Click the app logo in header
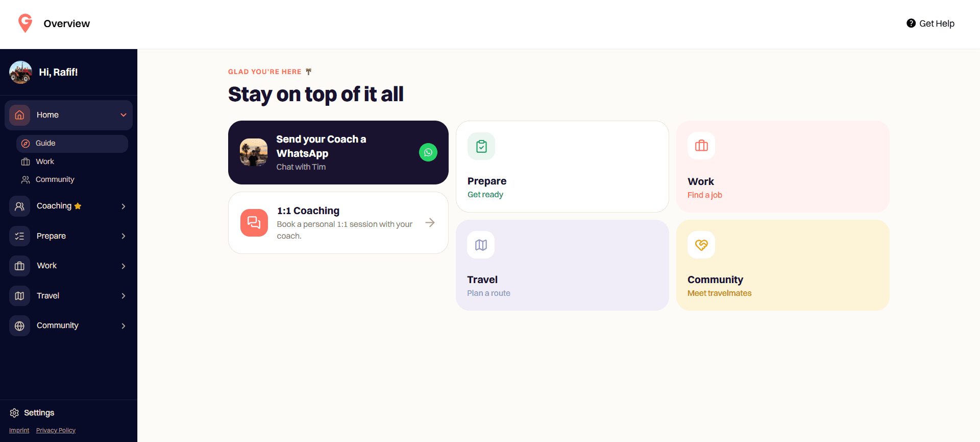 (25, 23)
